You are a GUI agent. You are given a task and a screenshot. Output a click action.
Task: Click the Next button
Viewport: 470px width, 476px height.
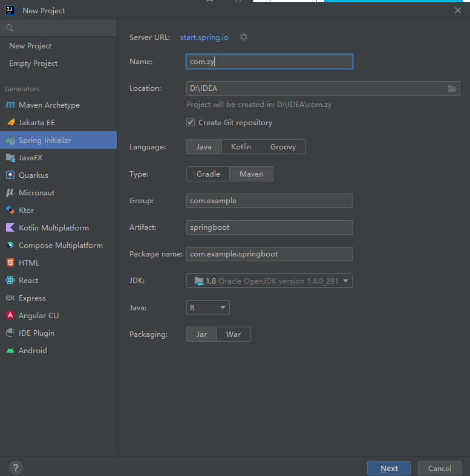tap(389, 468)
